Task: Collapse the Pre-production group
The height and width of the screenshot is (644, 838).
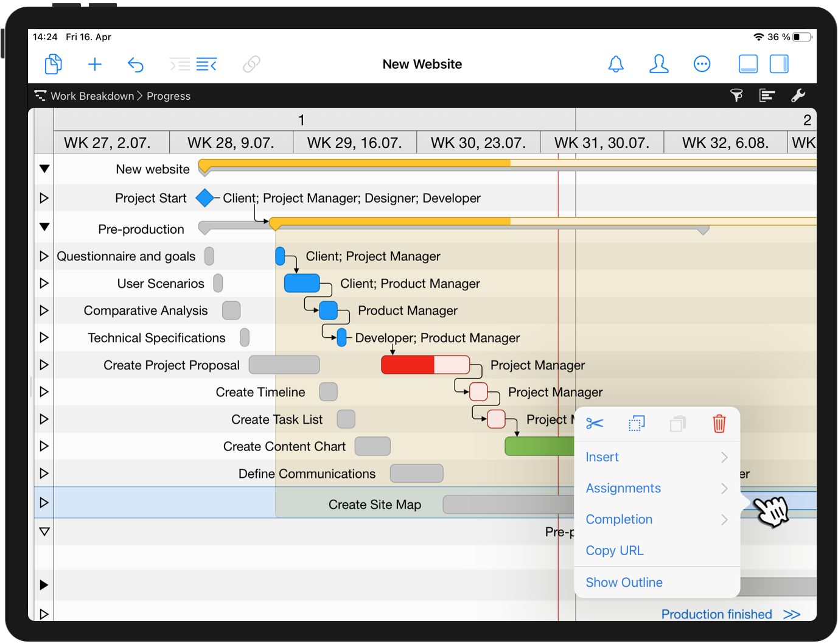Action: (x=44, y=227)
